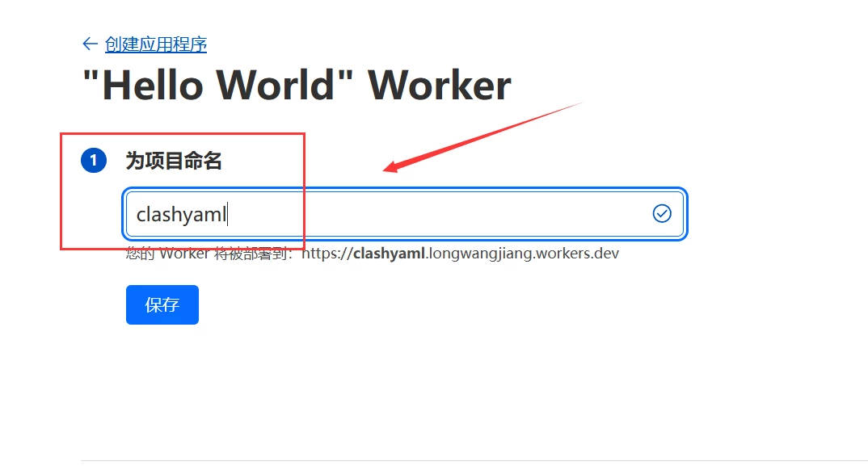Click the "Hello World" part of the title
This screenshot has width=868, height=470.
pyautogui.click(x=219, y=85)
